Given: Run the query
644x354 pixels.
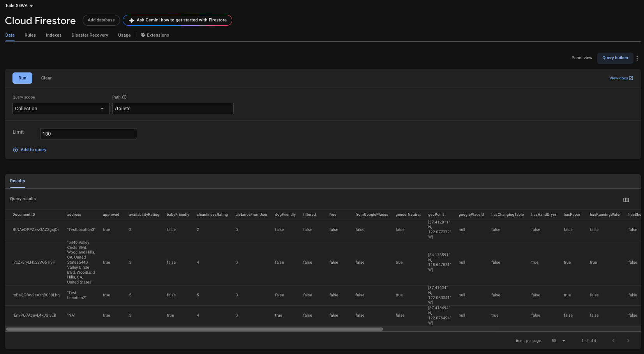Looking at the screenshot, I should coord(23,78).
